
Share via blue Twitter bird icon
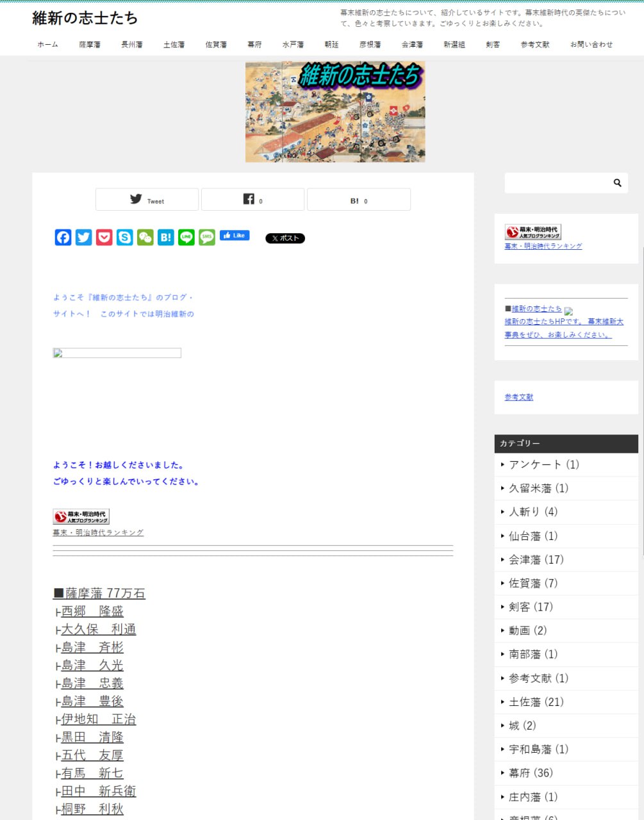83,238
